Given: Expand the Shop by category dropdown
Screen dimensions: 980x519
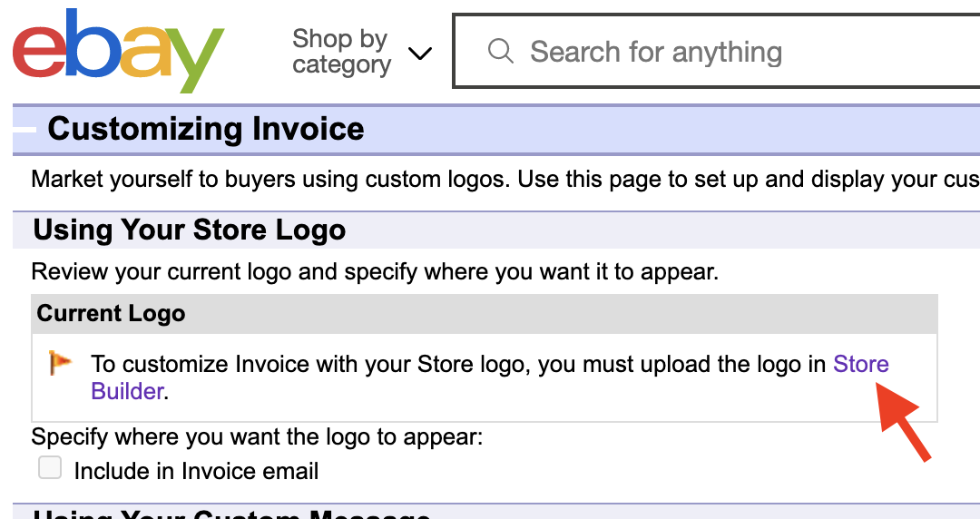Looking at the screenshot, I should [362, 52].
